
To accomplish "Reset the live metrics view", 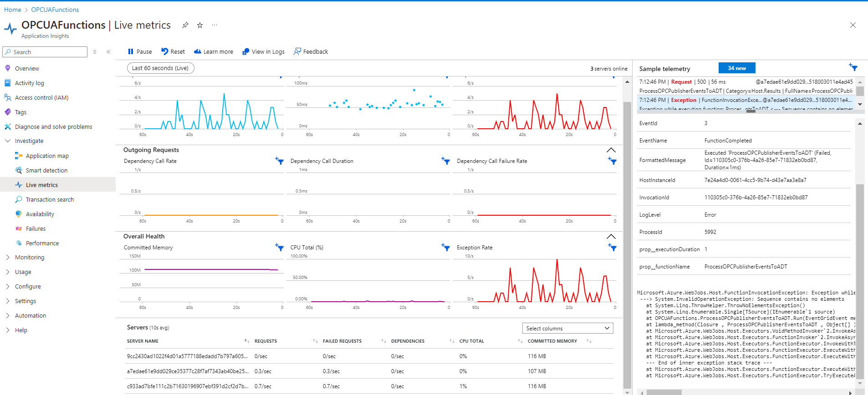I will coord(173,51).
